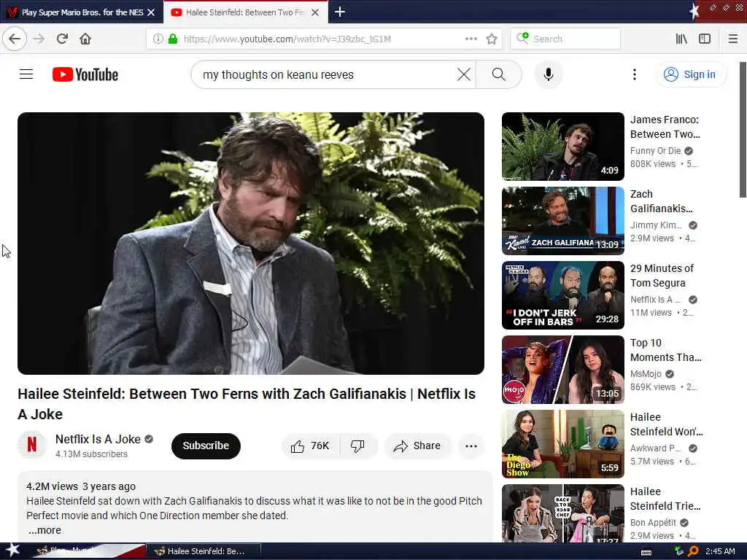Clear the YouTube search text
Screen dimensions: 747x560
(463, 74)
